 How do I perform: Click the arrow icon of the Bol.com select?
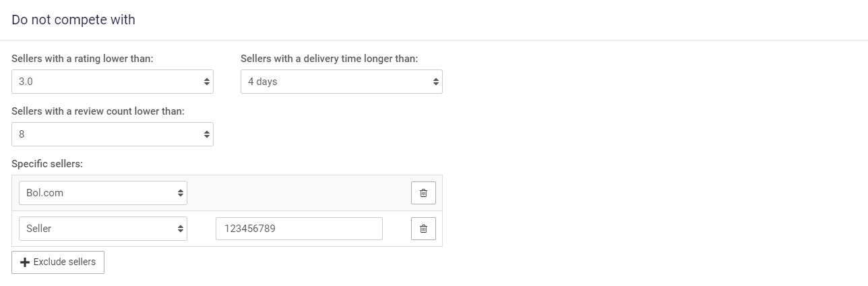coord(181,193)
